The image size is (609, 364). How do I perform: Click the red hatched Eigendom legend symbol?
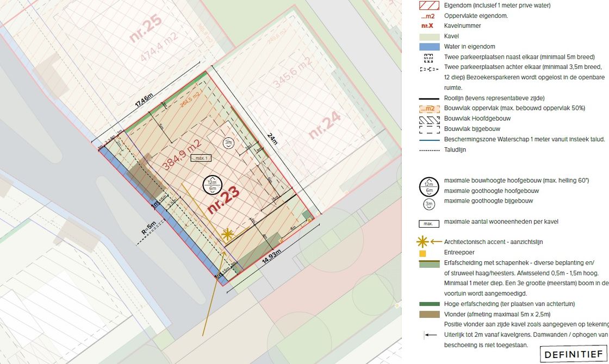pyautogui.click(x=430, y=5)
